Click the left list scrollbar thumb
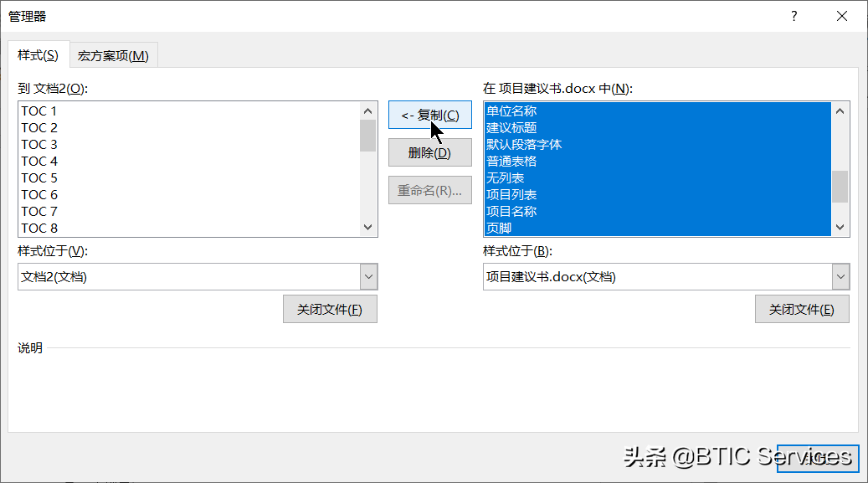The height and width of the screenshot is (483, 868). click(368, 136)
